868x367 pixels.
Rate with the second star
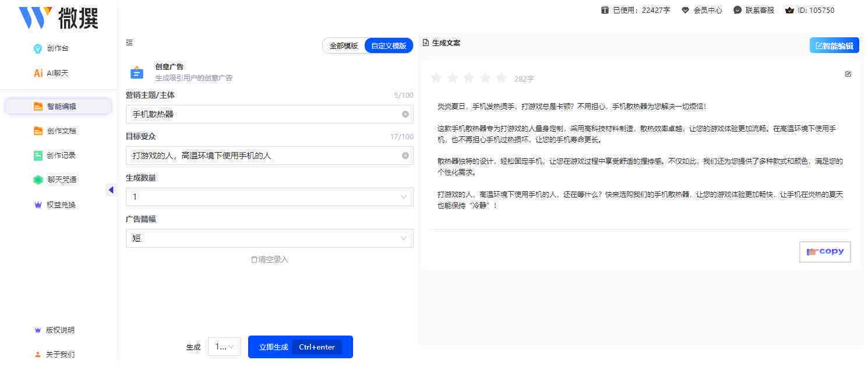point(453,77)
